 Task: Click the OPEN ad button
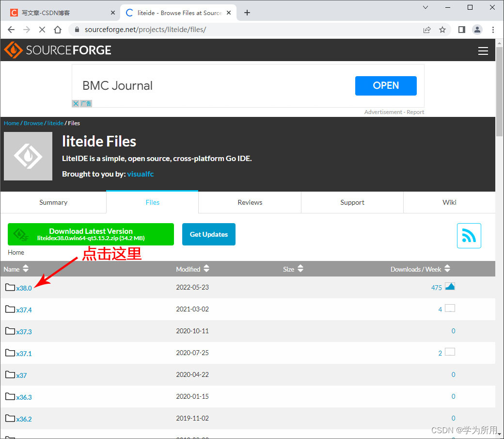(386, 85)
